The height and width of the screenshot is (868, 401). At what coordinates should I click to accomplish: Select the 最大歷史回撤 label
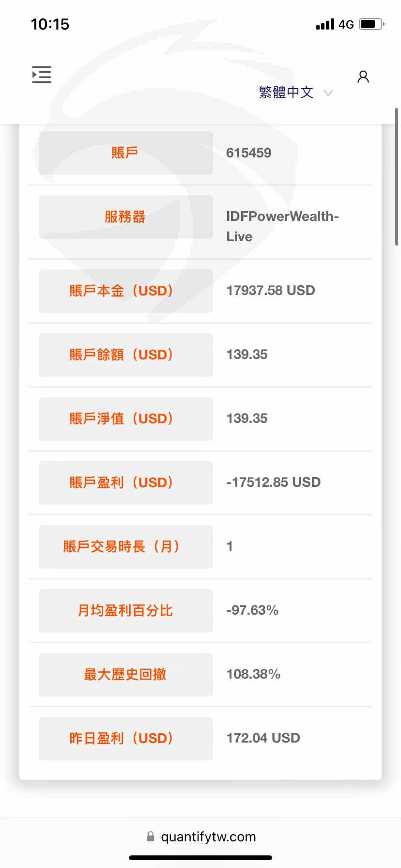click(125, 674)
